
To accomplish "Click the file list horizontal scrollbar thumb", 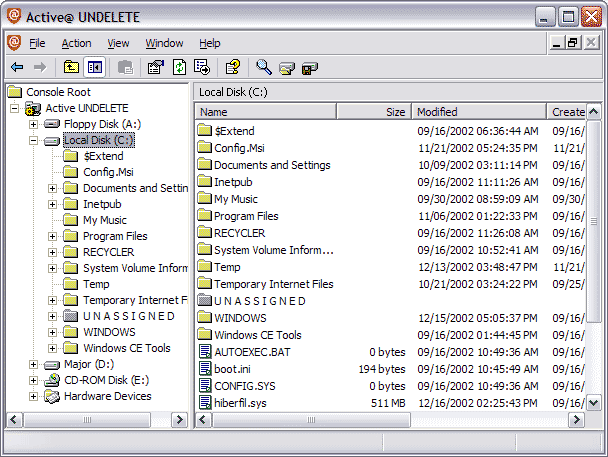I will pos(311,419).
